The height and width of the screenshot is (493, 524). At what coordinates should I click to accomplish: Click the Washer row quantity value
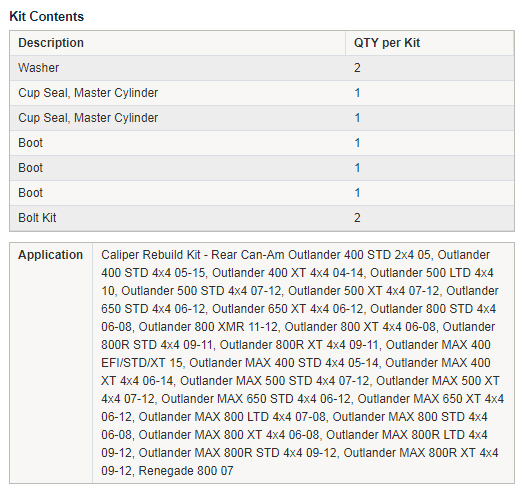pyautogui.click(x=357, y=68)
